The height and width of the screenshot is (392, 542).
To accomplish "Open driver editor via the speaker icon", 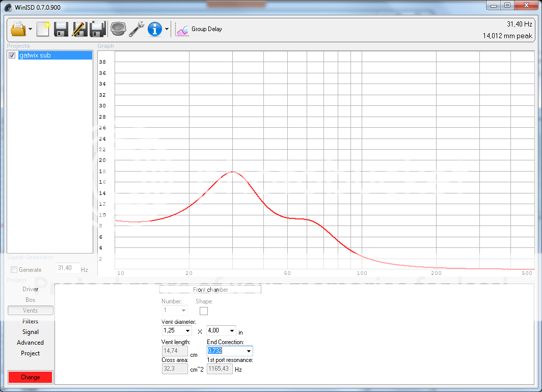I will pos(118,29).
